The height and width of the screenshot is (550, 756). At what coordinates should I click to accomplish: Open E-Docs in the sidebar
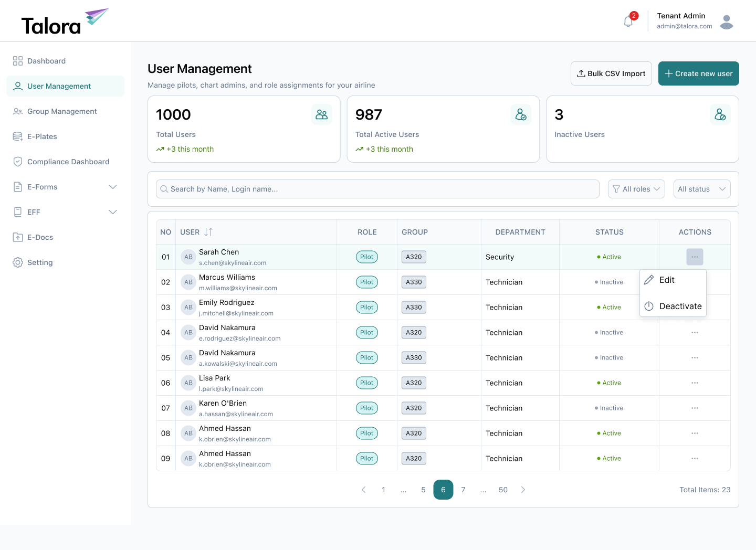tap(65, 237)
